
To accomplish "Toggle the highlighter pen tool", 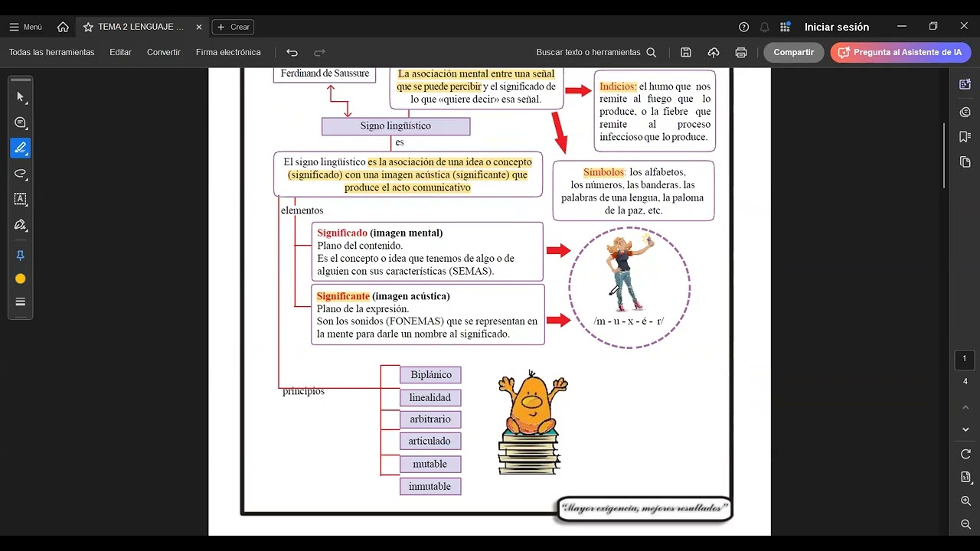I will (21, 148).
